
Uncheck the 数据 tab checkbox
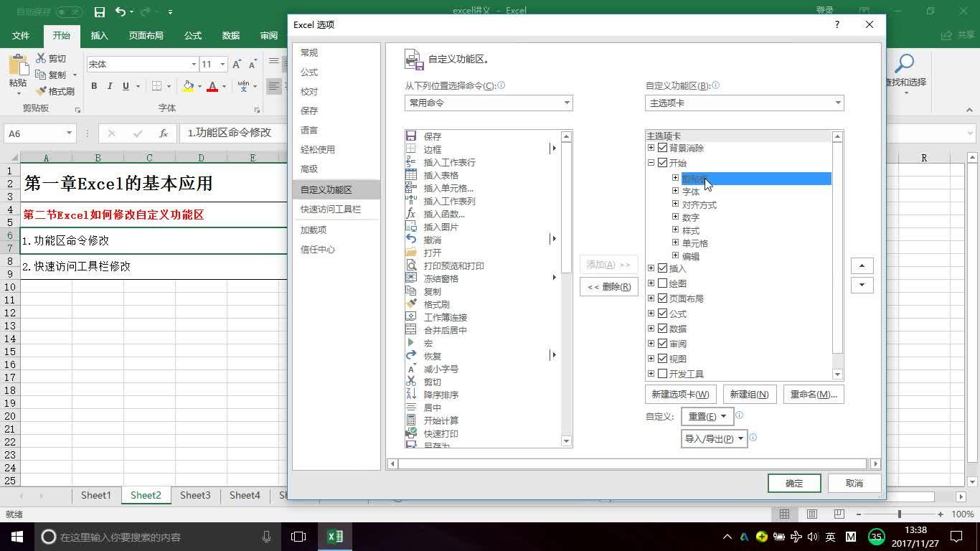point(662,329)
